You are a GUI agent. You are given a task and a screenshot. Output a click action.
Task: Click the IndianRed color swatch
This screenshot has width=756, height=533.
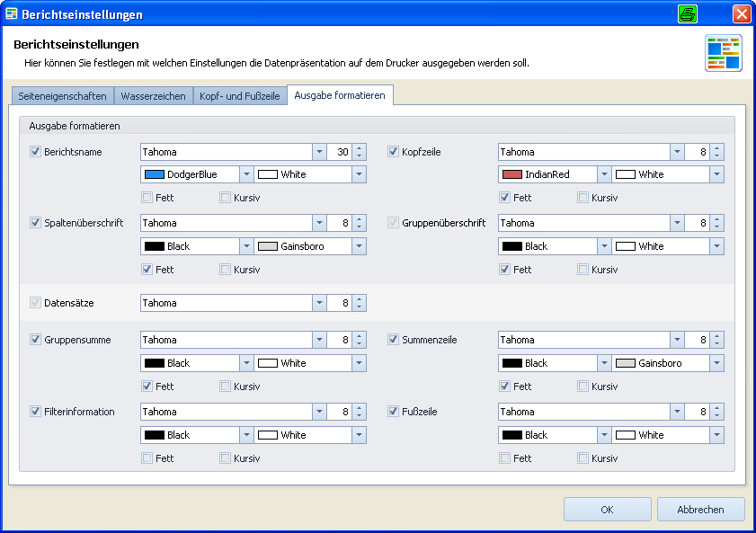coord(512,174)
